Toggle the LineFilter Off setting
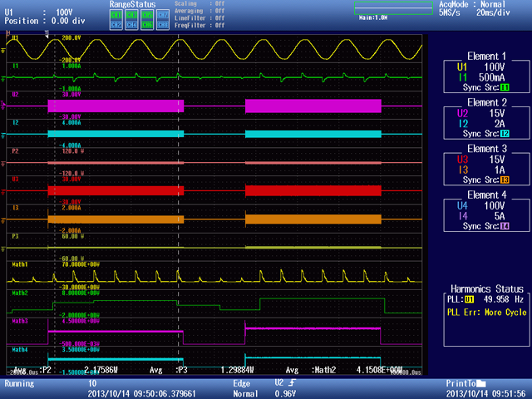Viewport: 532px width, 399px height. [199, 18]
